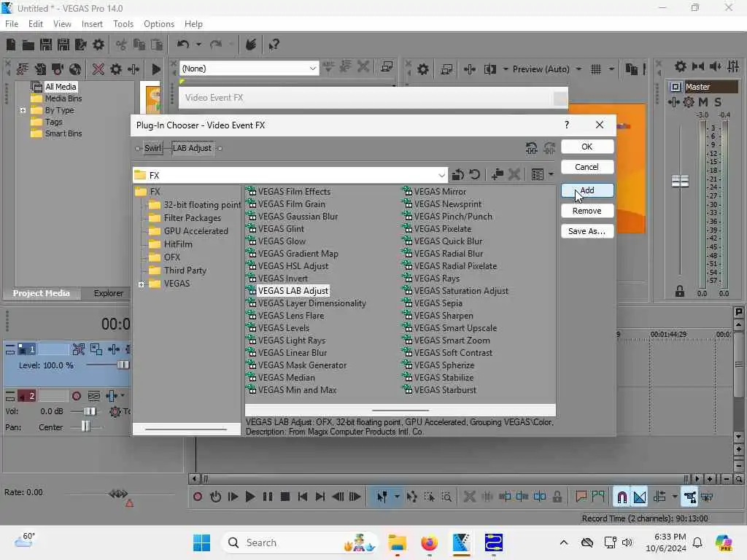Click the Remove button

tap(587, 211)
